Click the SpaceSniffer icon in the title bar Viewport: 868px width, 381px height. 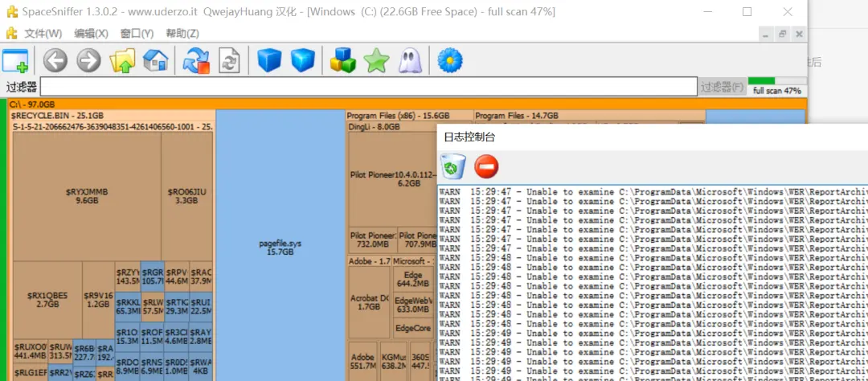[12, 11]
